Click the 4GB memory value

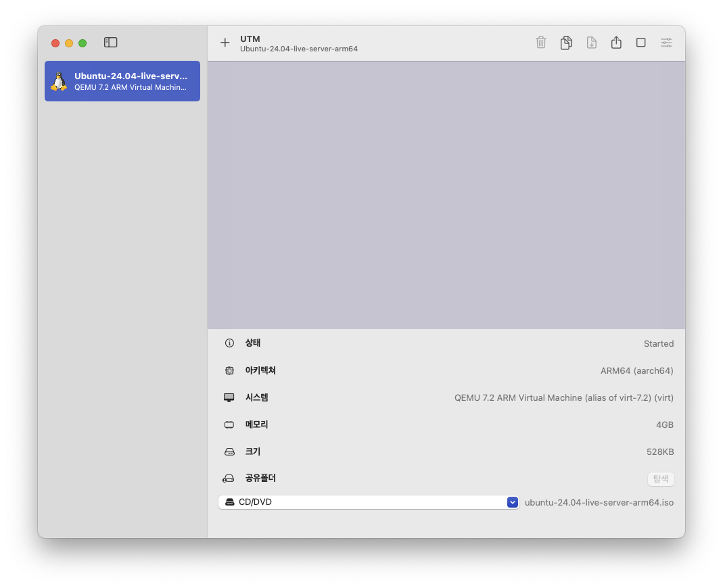(x=665, y=425)
